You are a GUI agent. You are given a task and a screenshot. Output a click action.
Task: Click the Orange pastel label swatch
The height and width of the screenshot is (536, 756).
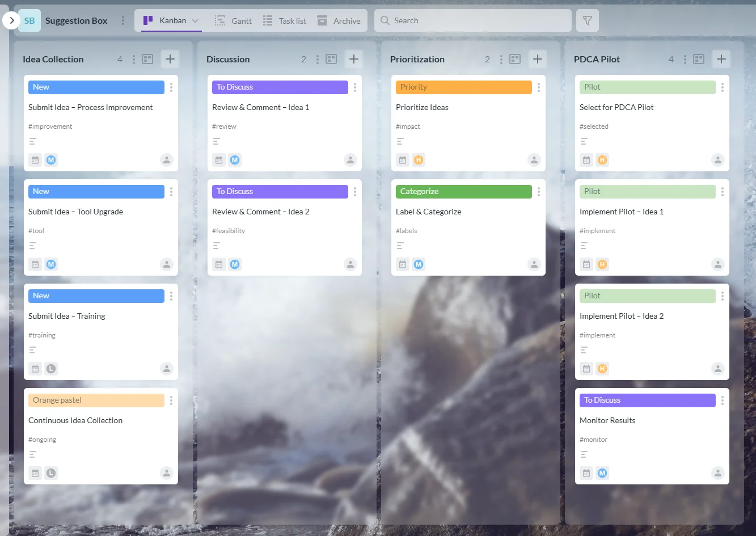[96, 400]
